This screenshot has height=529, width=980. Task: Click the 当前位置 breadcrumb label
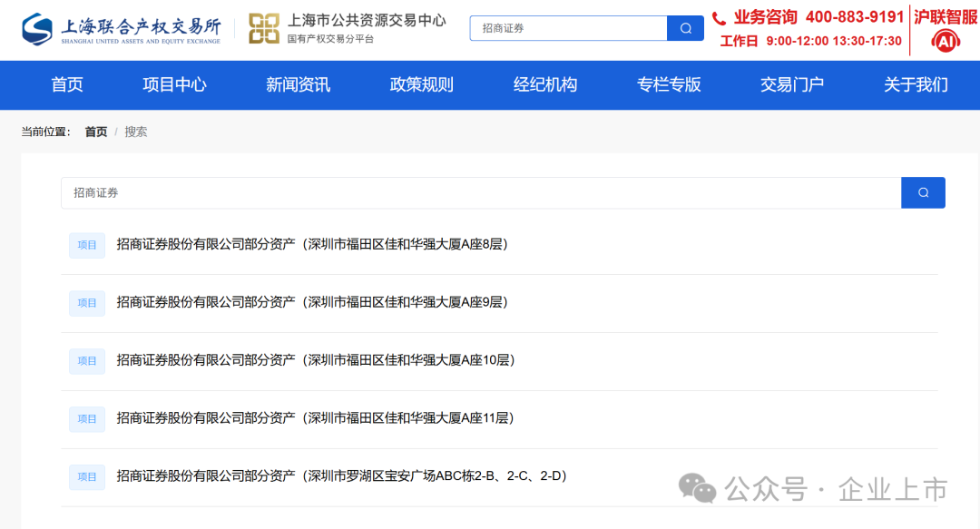pyautogui.click(x=45, y=132)
